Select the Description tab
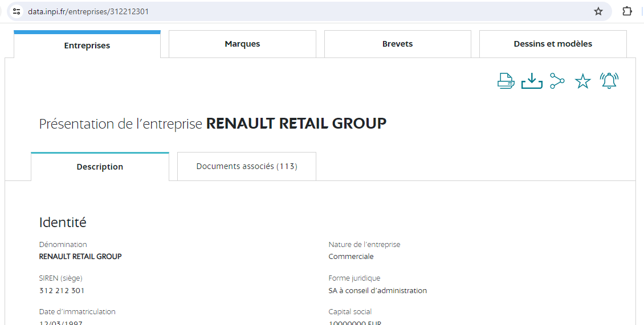Screen dimensions: 644x325 [100, 166]
